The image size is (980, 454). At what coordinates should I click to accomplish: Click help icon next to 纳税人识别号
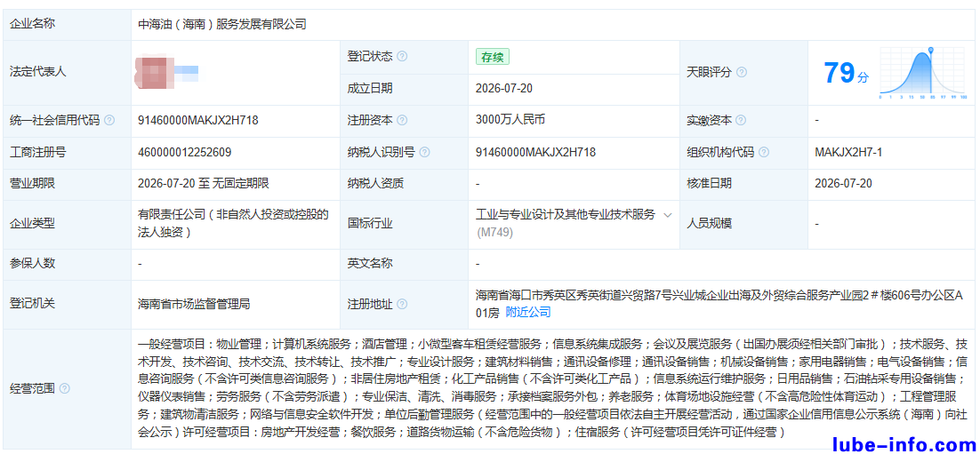tap(425, 152)
